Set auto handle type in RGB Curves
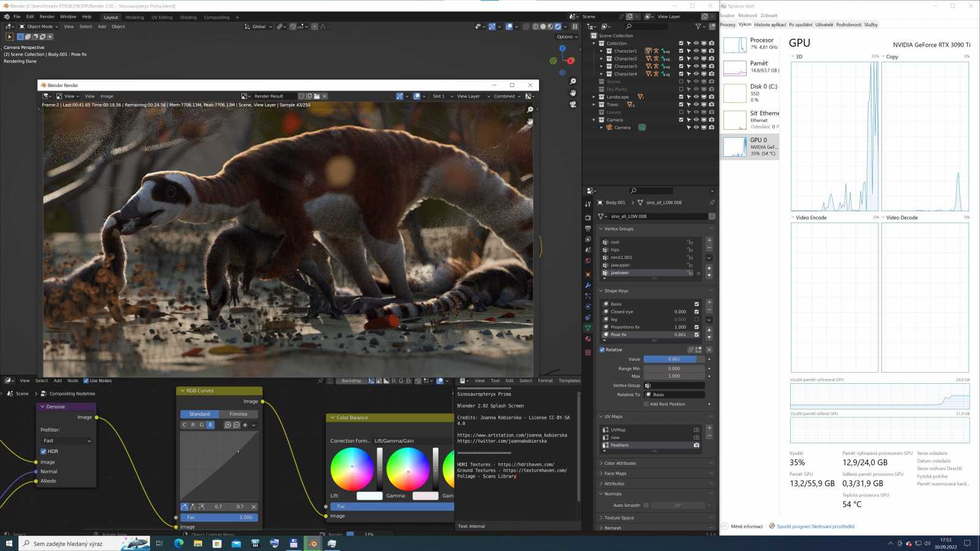The image size is (980, 551). (x=184, y=506)
